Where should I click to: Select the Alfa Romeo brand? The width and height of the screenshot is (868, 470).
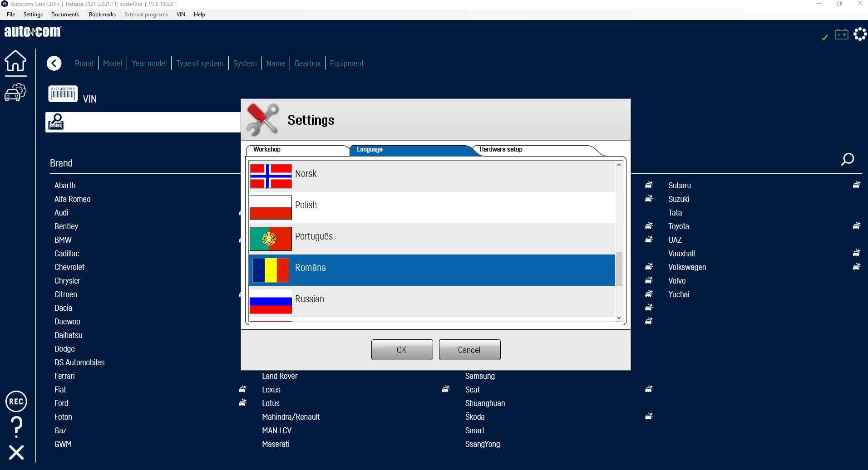(72, 199)
